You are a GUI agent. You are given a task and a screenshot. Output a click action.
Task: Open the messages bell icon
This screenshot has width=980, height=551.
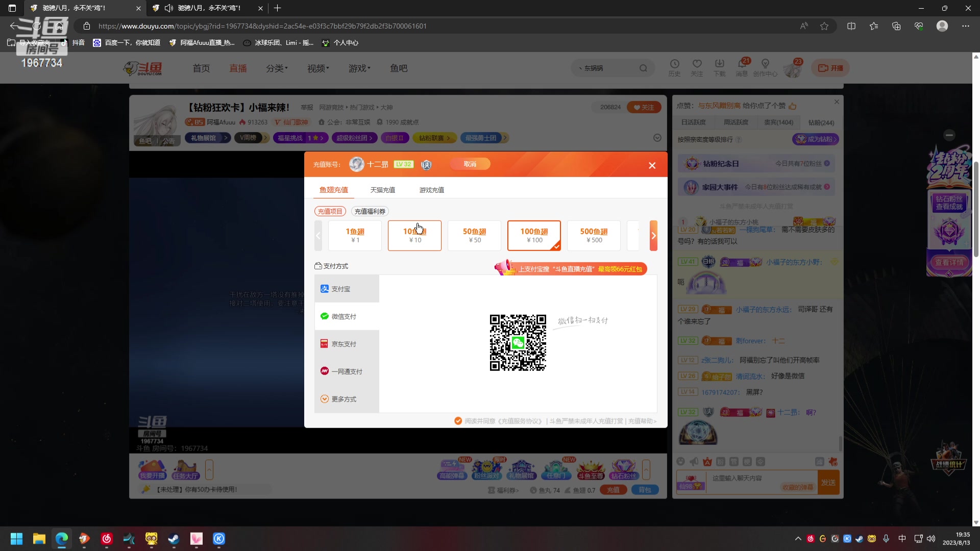742,64
